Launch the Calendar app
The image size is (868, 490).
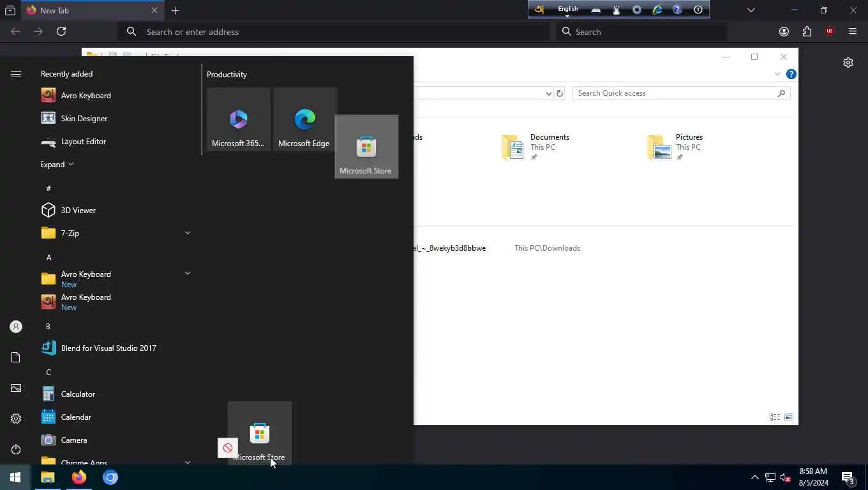tap(115, 417)
